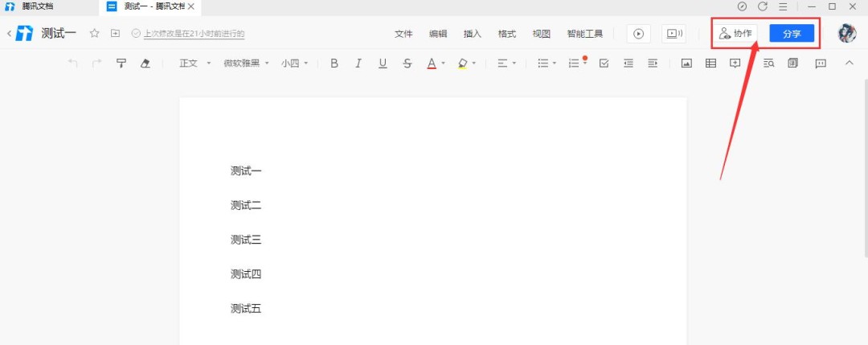
Task: Open the bulleted list dropdown
Action: 547,64
